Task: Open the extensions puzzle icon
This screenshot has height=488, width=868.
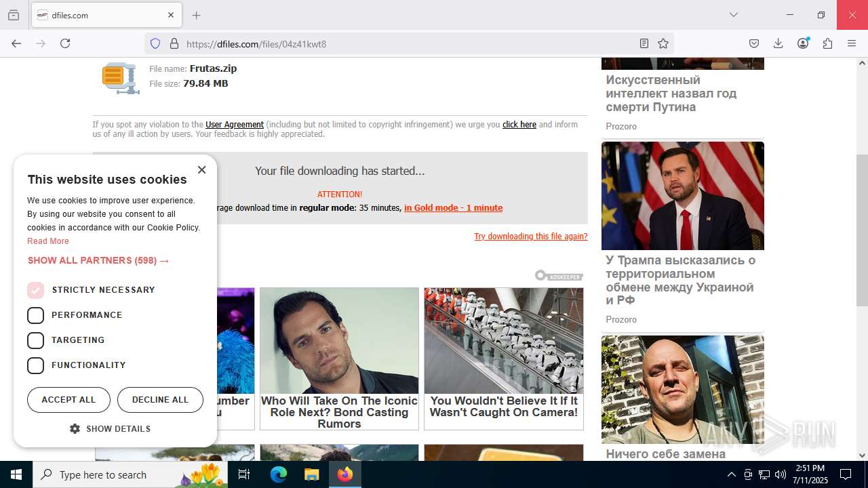Action: click(827, 43)
